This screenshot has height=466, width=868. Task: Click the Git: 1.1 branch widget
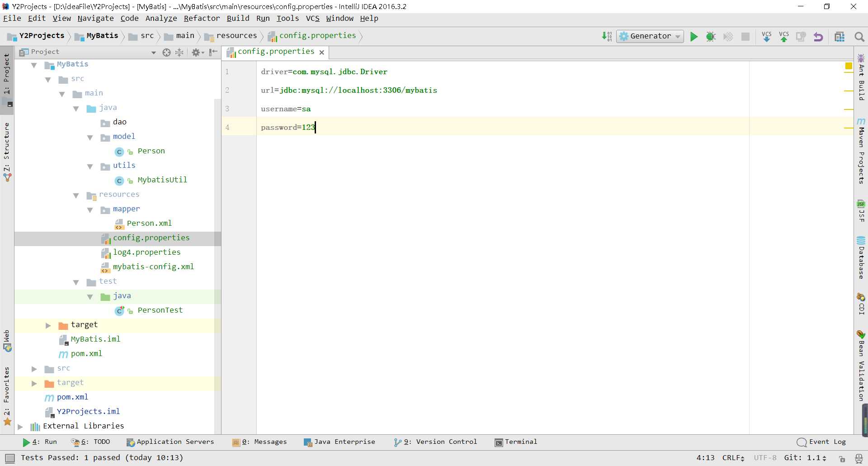pos(805,458)
